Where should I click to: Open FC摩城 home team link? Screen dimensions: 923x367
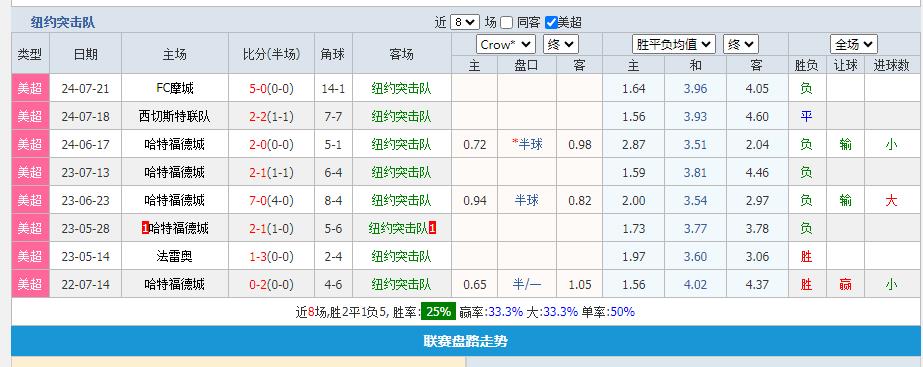coord(175,88)
